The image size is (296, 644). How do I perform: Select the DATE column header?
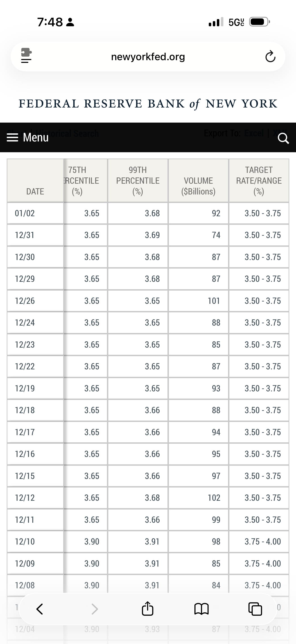click(35, 191)
